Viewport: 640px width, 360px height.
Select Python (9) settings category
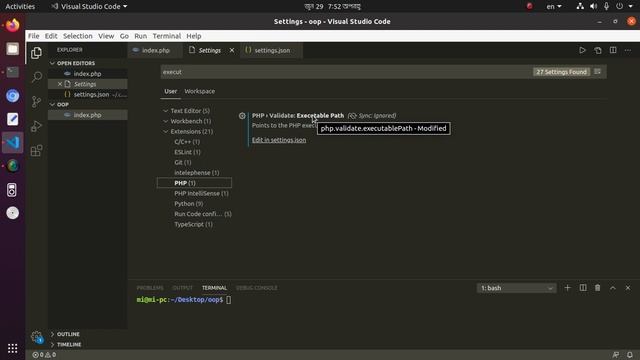coord(189,204)
